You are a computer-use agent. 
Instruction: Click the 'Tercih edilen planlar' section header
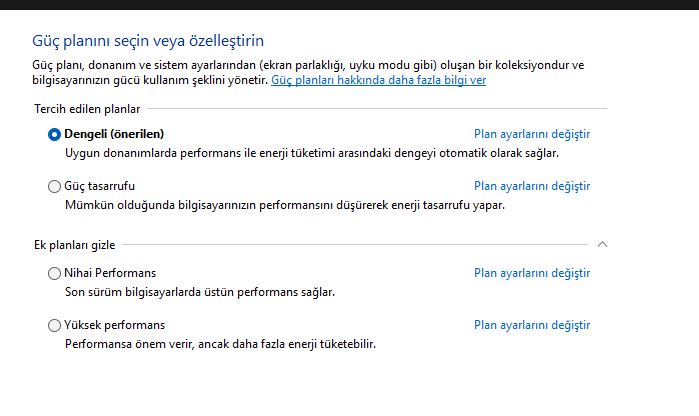(x=87, y=109)
